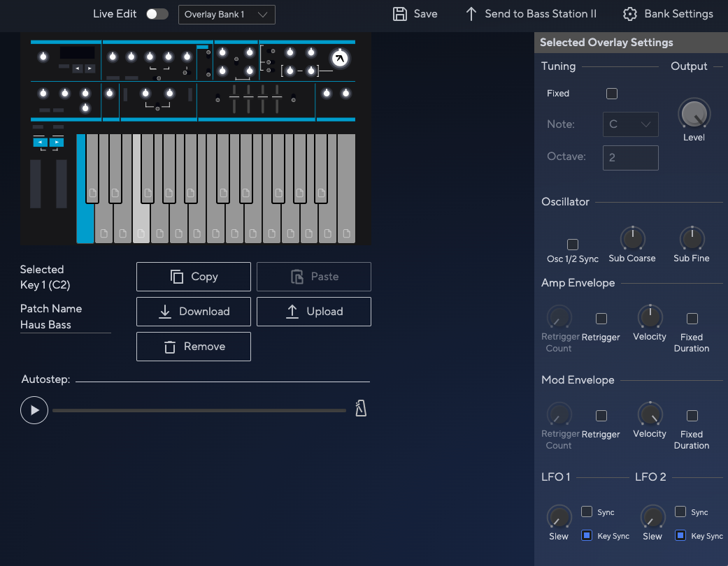The width and height of the screenshot is (728, 566).
Task: Click patch file icon on last white key
Action: tap(346, 233)
